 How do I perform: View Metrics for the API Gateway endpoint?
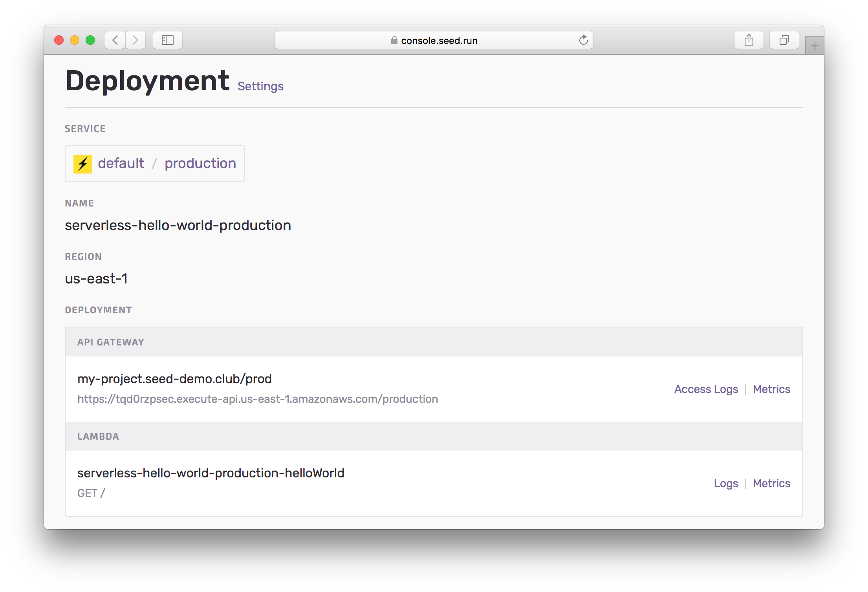771,389
